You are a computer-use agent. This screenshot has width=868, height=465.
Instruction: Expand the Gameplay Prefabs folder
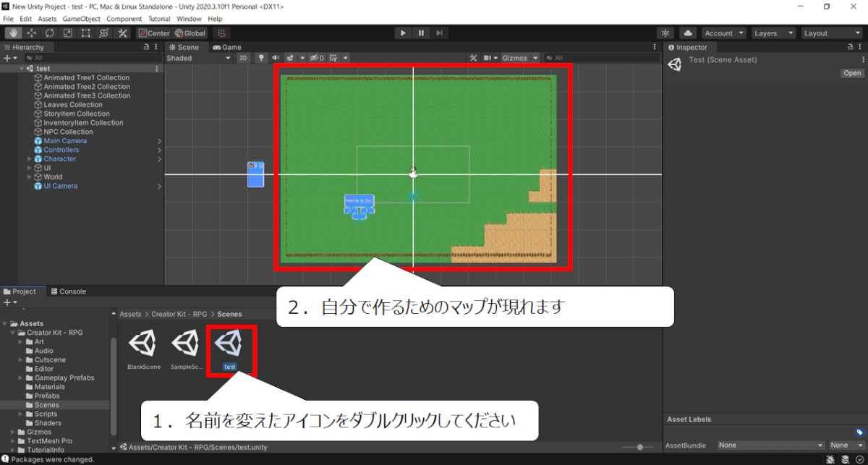20,378
